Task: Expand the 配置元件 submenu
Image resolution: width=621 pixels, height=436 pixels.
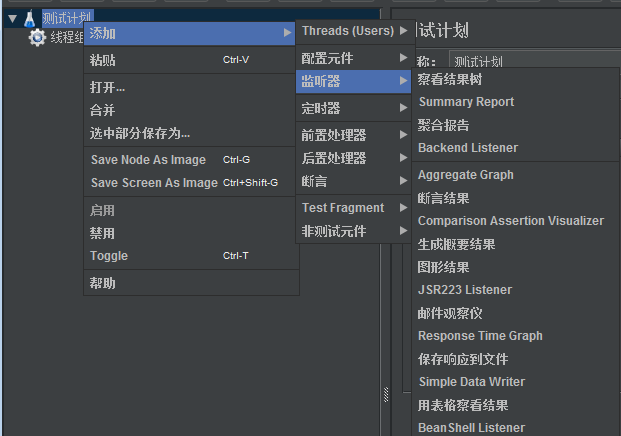Action: coord(354,58)
